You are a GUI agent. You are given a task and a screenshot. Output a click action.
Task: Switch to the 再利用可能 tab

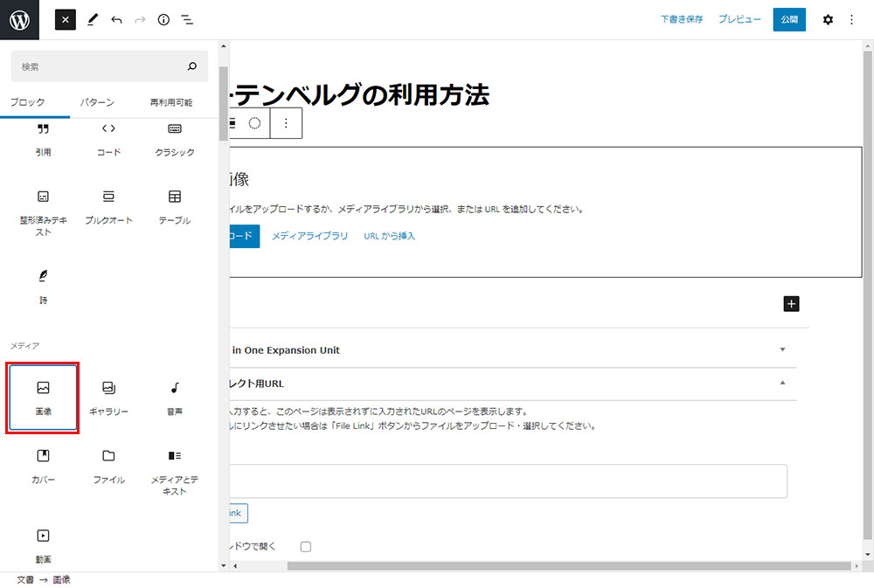(x=170, y=102)
